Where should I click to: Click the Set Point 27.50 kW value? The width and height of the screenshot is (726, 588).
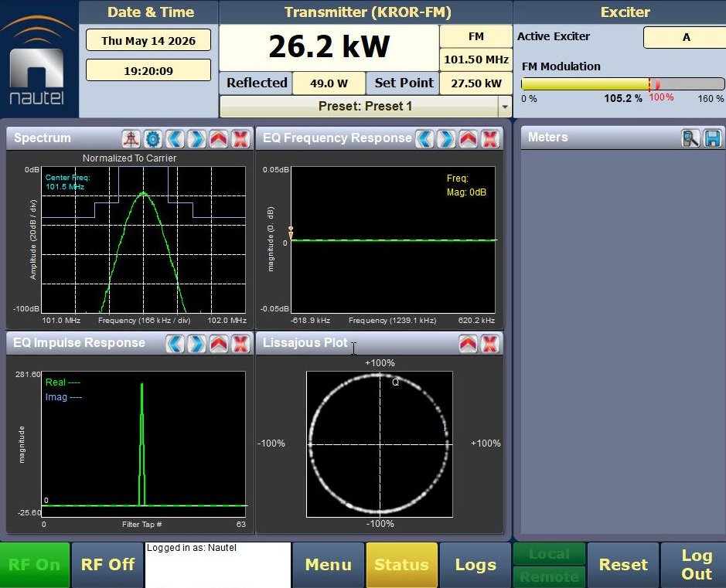point(476,83)
